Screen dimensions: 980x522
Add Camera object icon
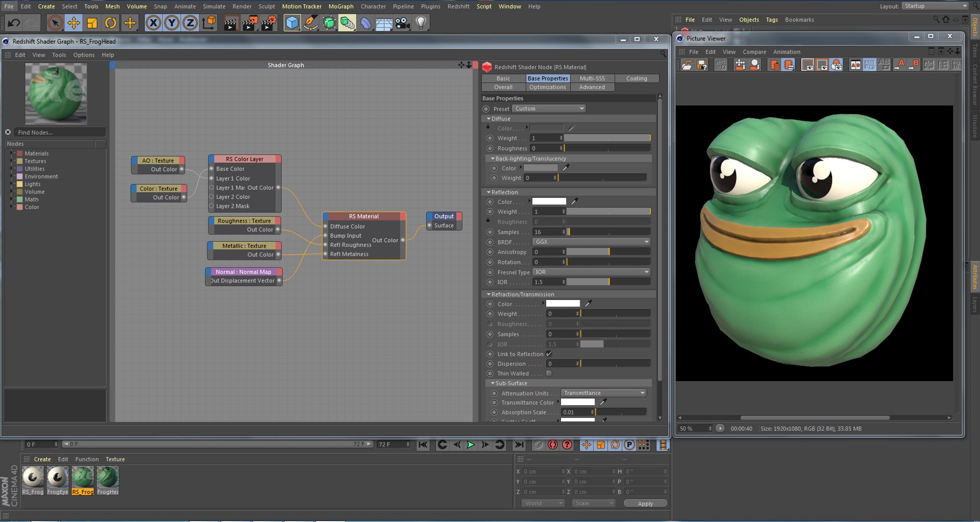click(403, 23)
